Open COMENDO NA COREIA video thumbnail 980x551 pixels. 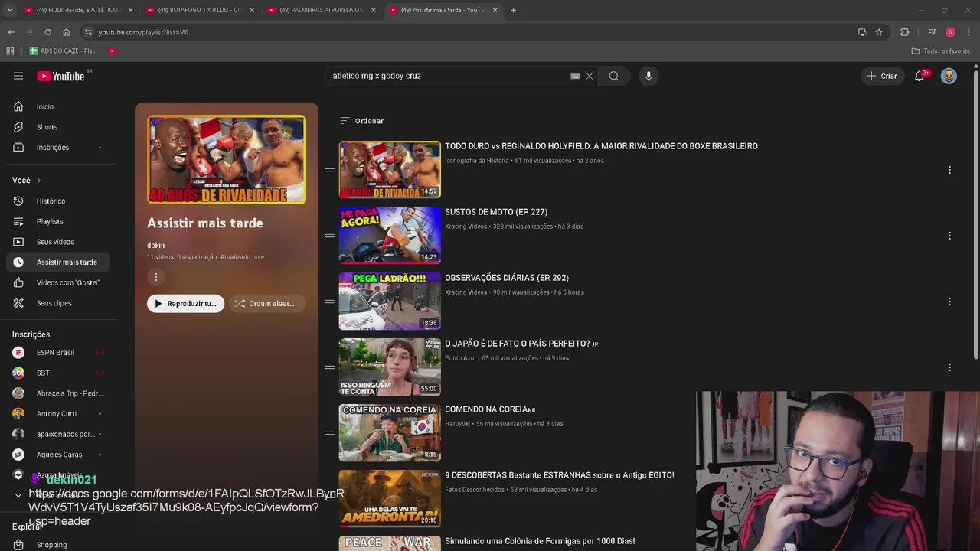coord(390,433)
